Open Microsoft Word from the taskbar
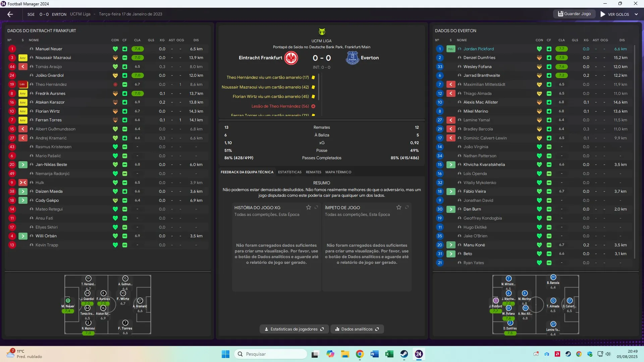 click(374, 354)
